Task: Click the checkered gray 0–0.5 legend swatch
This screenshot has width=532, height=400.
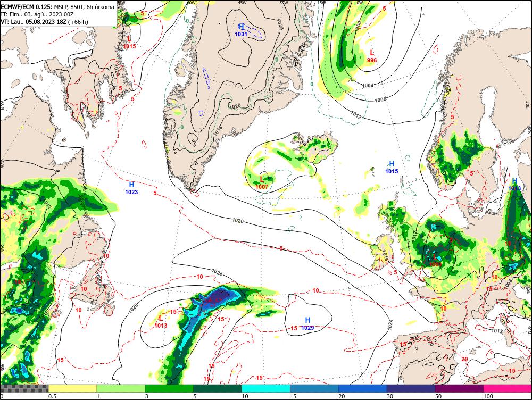Action: click(x=24, y=388)
